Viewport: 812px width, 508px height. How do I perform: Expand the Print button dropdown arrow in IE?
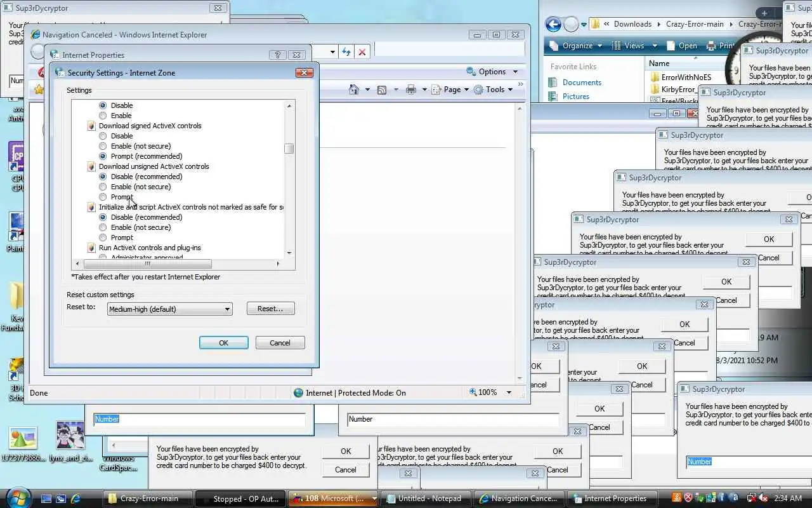pyautogui.click(x=424, y=90)
